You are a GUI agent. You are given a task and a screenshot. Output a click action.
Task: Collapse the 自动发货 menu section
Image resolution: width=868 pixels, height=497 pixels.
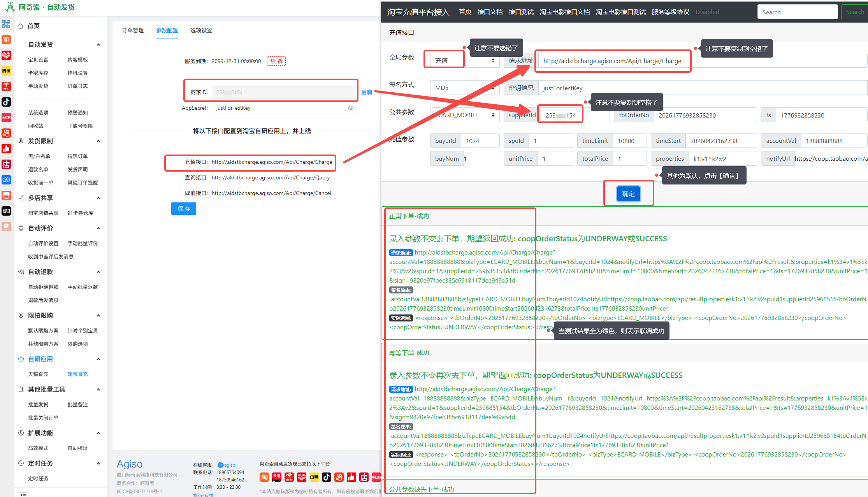(x=98, y=45)
